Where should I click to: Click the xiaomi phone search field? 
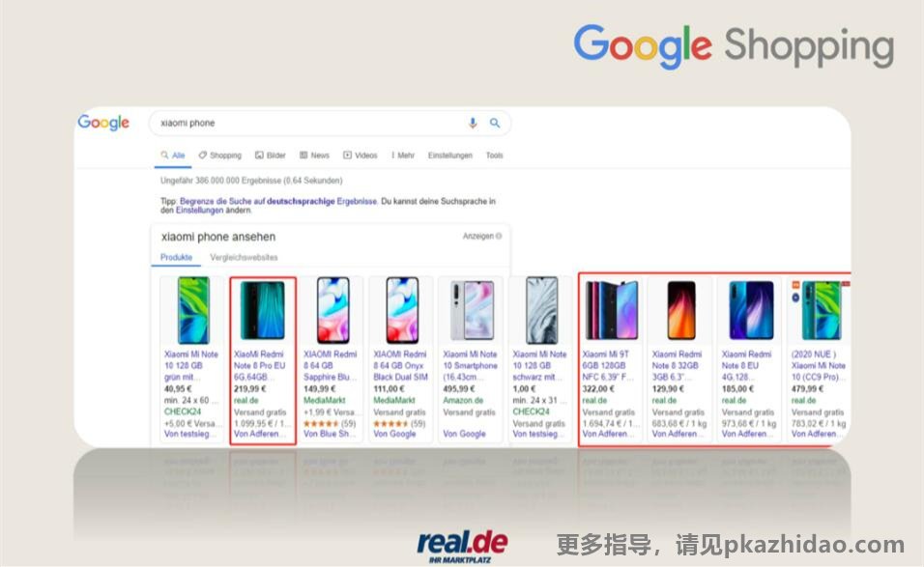(312, 123)
